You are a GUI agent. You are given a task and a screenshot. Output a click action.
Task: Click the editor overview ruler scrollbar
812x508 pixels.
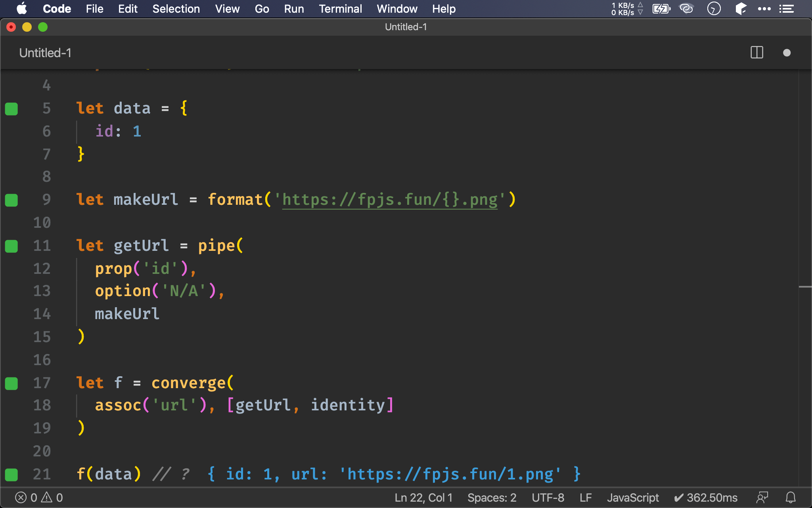(805, 278)
